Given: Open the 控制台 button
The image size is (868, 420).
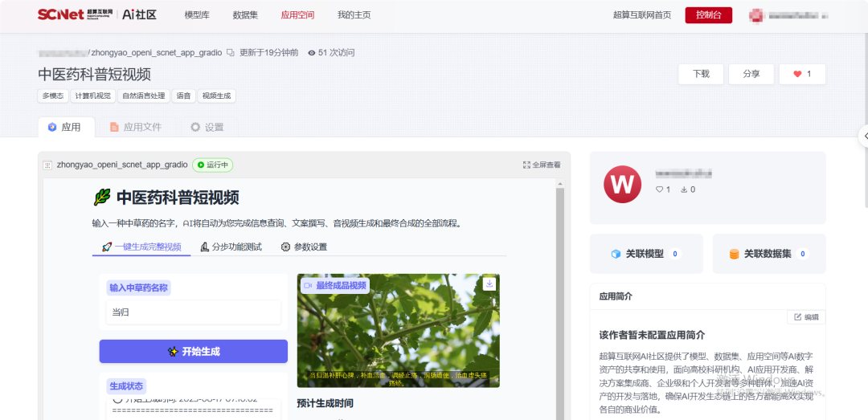Looking at the screenshot, I should (709, 15).
